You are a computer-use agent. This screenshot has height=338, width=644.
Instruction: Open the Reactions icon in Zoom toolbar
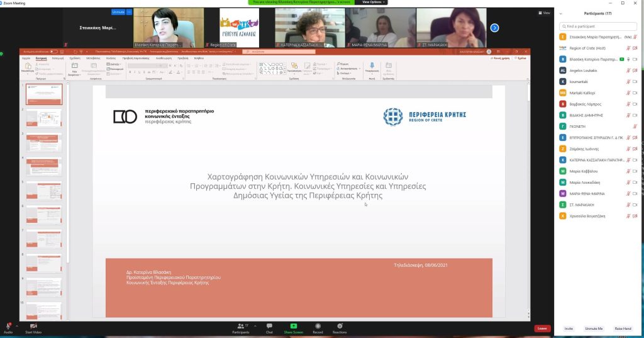coord(340,326)
